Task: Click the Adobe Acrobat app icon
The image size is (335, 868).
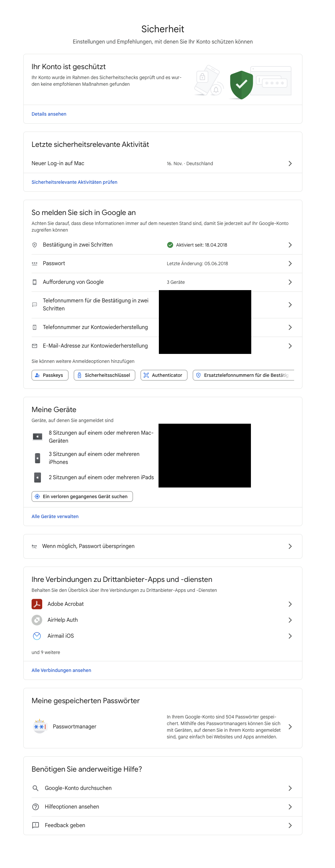Action: click(x=37, y=604)
